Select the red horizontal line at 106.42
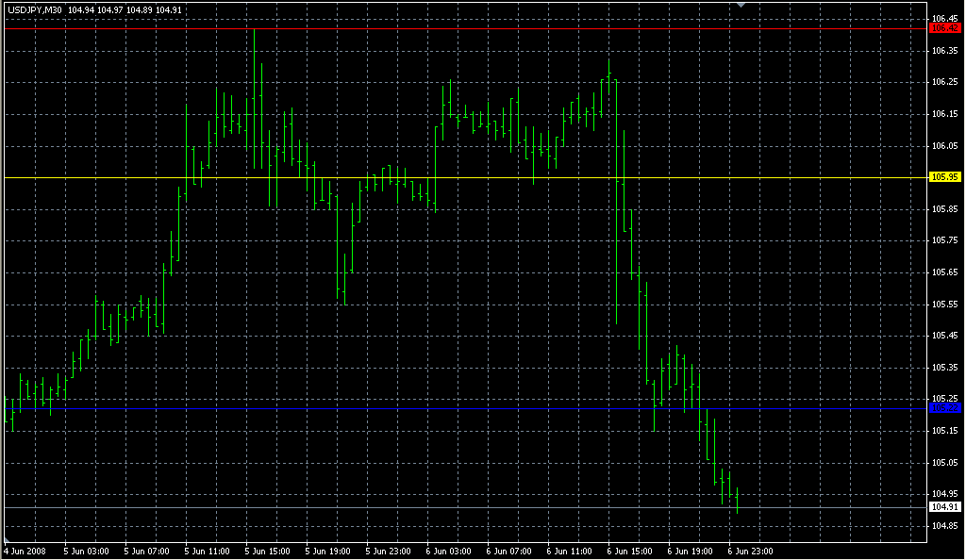The height and width of the screenshot is (560, 966). (472, 28)
